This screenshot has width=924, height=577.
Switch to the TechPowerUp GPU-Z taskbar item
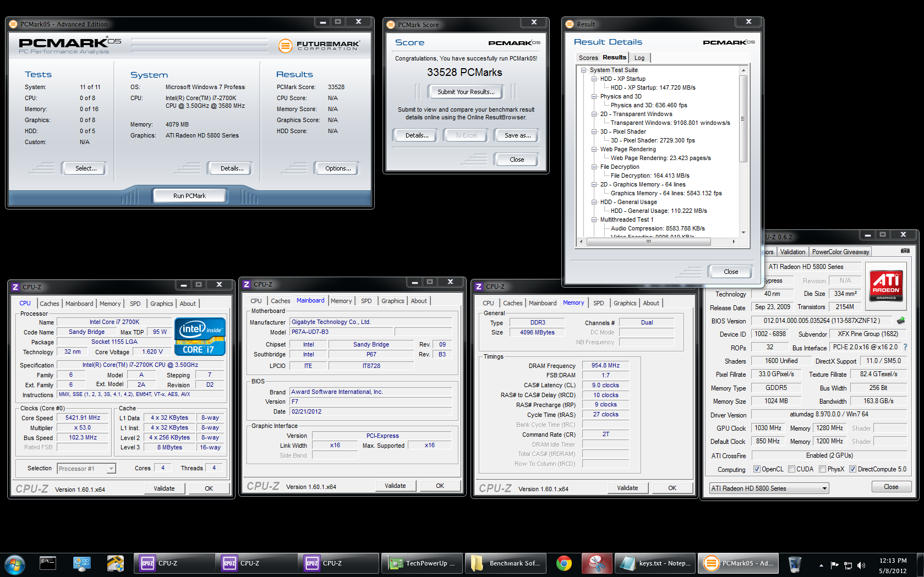tap(422, 563)
